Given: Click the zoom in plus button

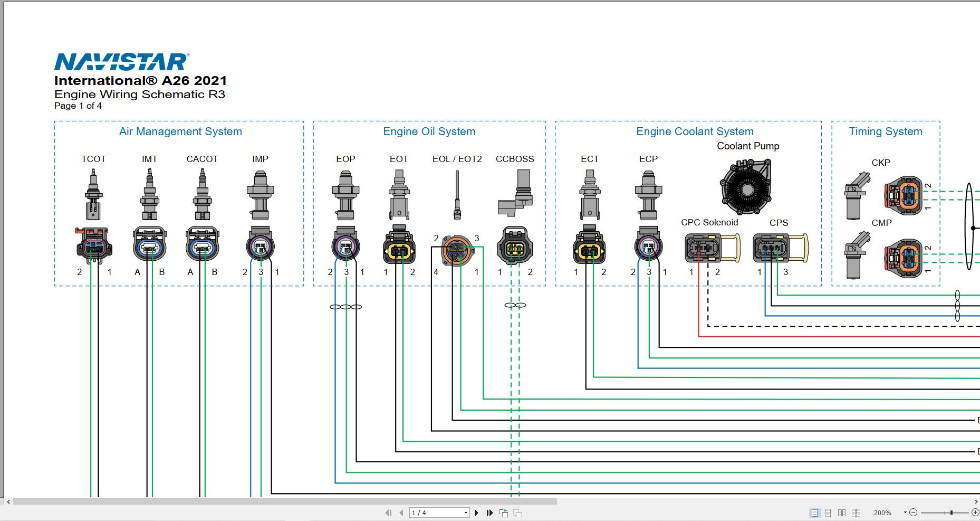Looking at the screenshot, I should click(x=975, y=513).
